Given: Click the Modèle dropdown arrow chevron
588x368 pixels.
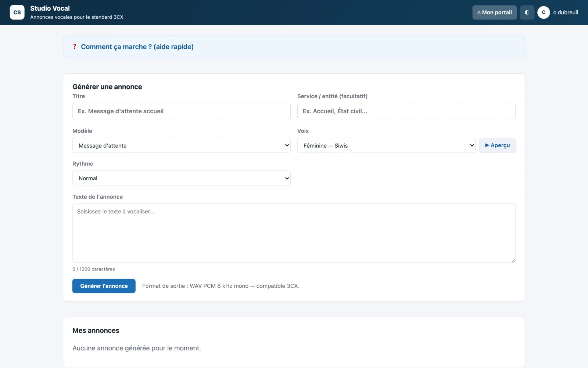Looking at the screenshot, I should pyautogui.click(x=287, y=145).
